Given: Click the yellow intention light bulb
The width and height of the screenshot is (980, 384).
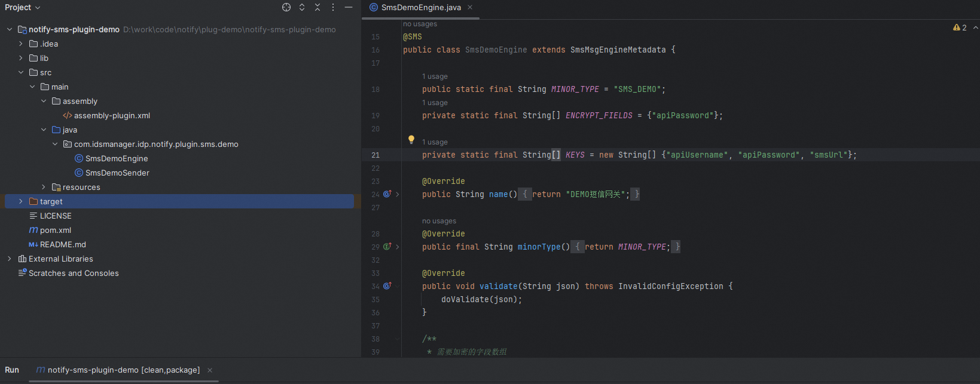Looking at the screenshot, I should pyautogui.click(x=411, y=140).
